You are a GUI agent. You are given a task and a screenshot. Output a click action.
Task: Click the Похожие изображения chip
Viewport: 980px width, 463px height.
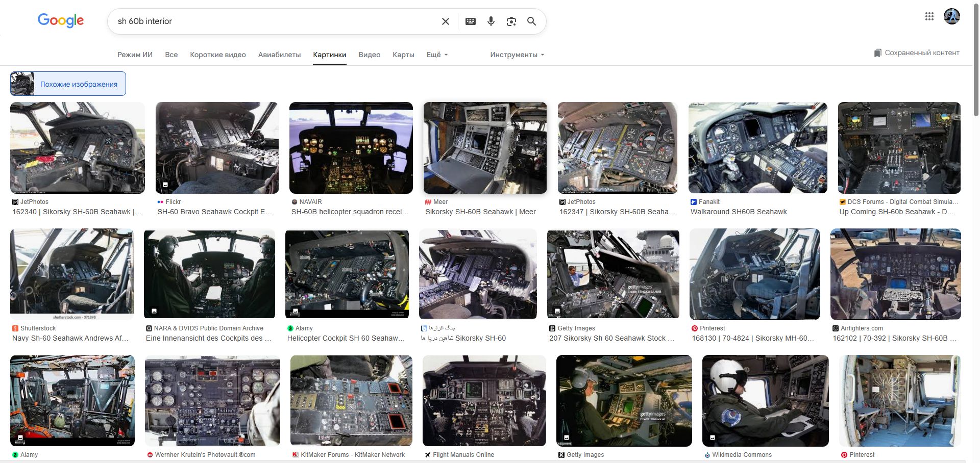(68, 84)
